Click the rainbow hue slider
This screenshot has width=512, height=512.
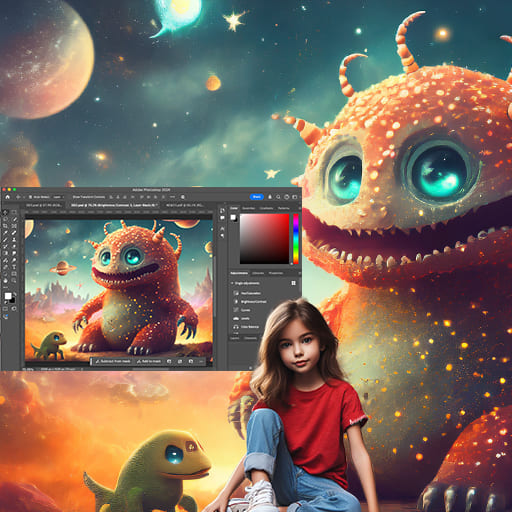[x=296, y=239]
